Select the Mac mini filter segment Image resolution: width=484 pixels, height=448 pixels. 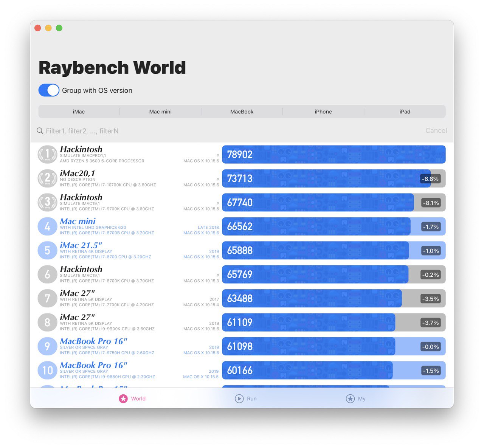click(160, 112)
